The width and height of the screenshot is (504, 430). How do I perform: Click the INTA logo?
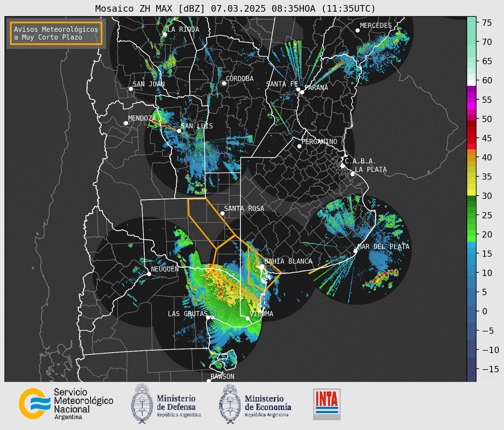coord(327,404)
